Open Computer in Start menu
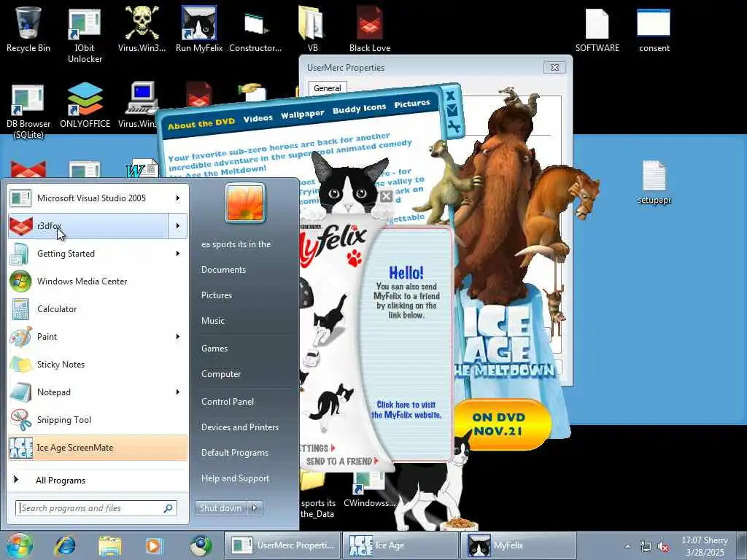Image resolution: width=747 pixels, height=560 pixels. coord(221,374)
